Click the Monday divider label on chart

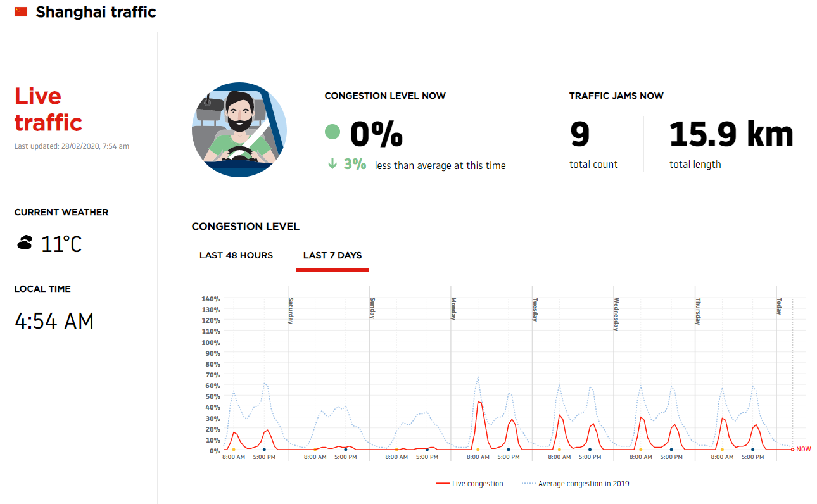click(453, 309)
